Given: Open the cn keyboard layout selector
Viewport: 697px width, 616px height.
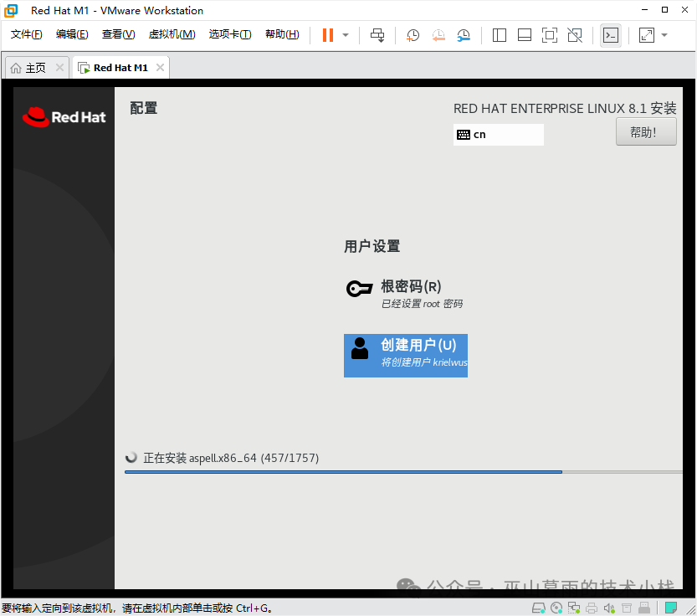Looking at the screenshot, I should click(x=498, y=134).
